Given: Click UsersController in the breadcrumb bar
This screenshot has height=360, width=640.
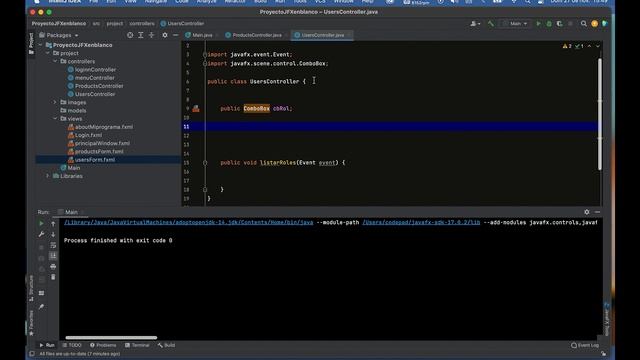Looking at the screenshot, I should click(182, 24).
